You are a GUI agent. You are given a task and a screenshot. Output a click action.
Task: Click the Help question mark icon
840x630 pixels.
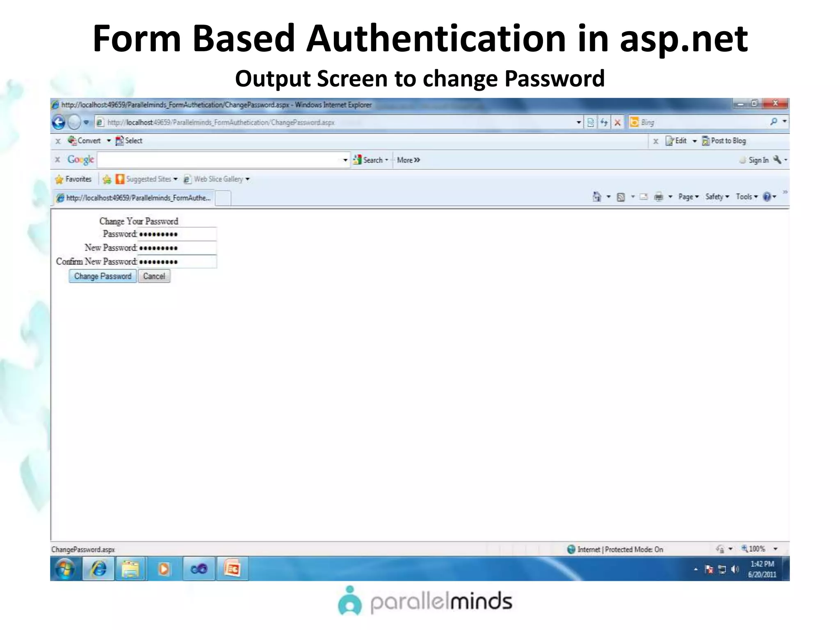pyautogui.click(x=767, y=197)
